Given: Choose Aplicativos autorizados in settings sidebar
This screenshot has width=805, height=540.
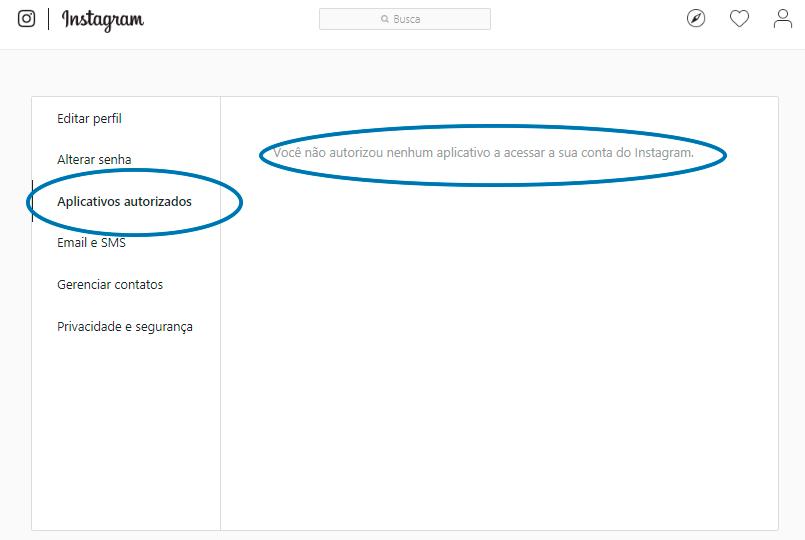Looking at the screenshot, I should point(124,201).
